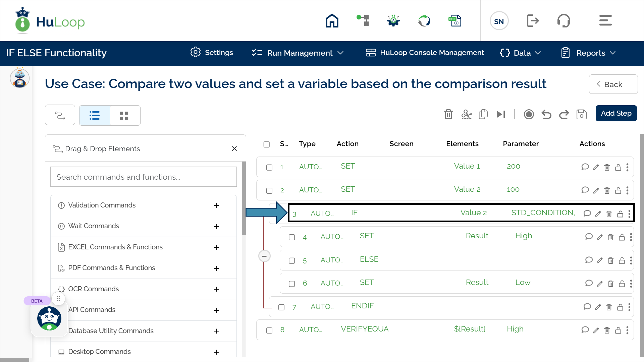Image resolution: width=644 pixels, height=362 pixels.
Task: Edit step 4 with pencil icon
Action: click(600, 237)
